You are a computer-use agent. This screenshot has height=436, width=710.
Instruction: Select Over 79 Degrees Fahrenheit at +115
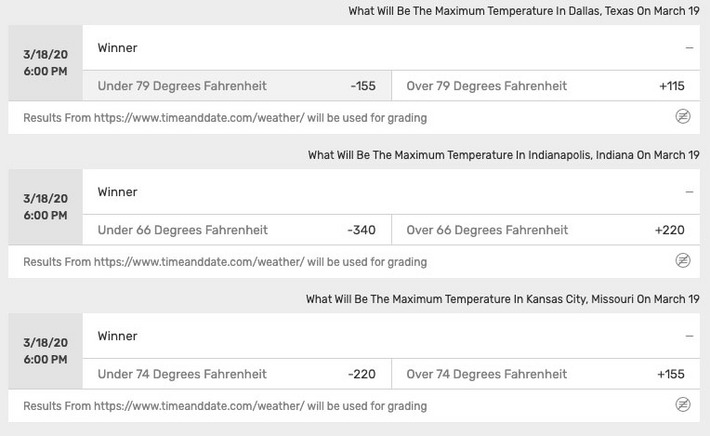(546, 86)
